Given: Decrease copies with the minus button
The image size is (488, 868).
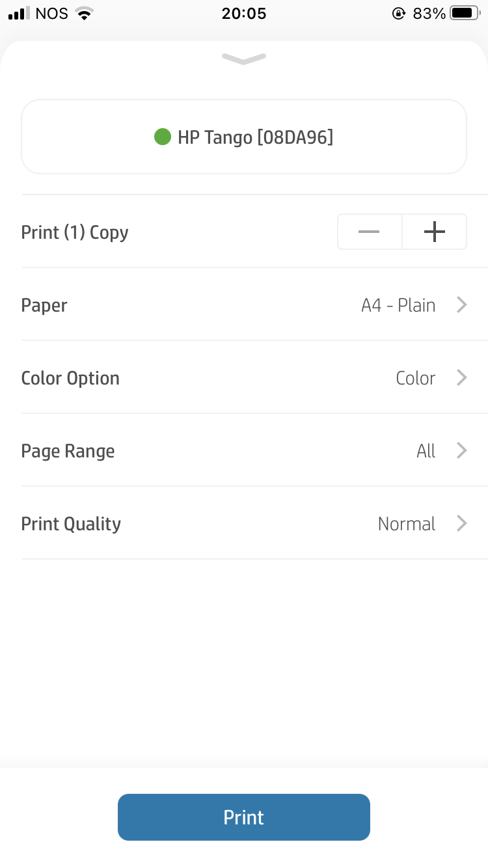Looking at the screenshot, I should 369,232.
